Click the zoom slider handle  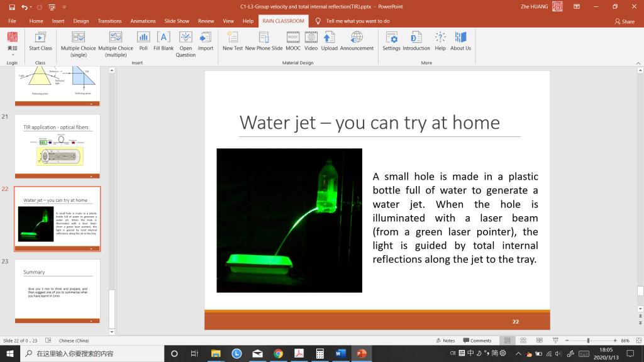point(588,341)
